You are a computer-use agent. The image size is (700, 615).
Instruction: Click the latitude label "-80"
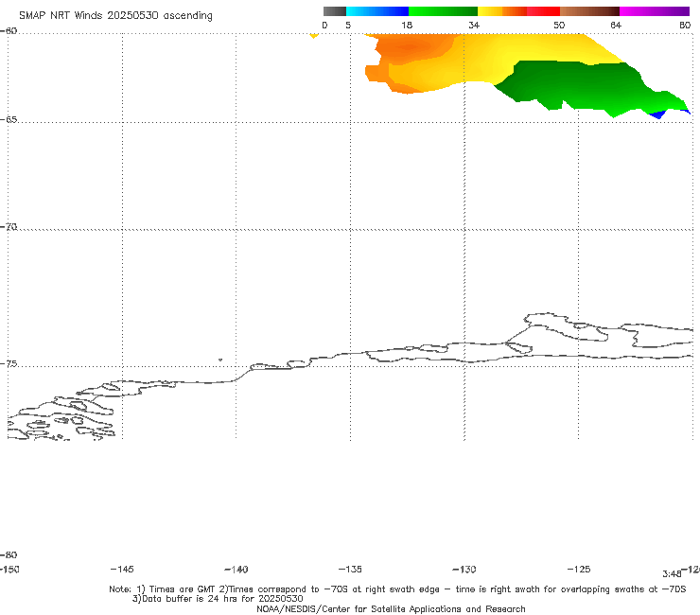[x=9, y=555]
